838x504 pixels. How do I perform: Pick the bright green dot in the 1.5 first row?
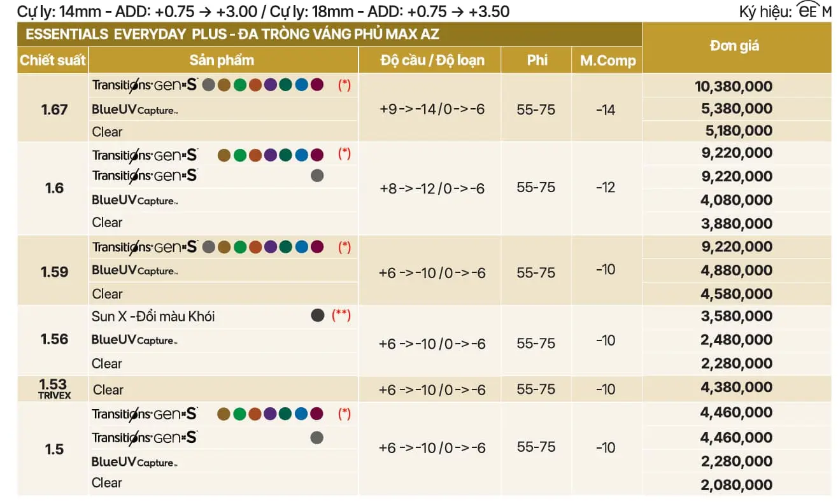(x=239, y=414)
